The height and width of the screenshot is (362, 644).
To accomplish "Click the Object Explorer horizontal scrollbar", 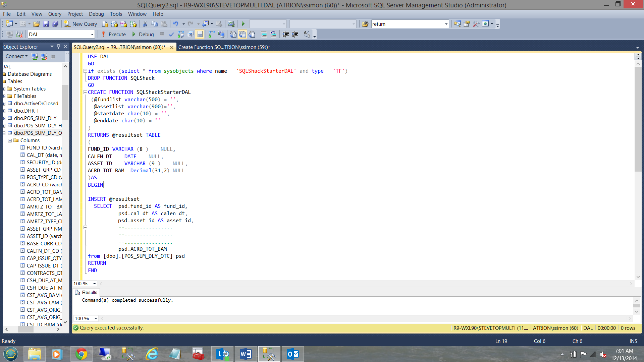I will click(26, 329).
